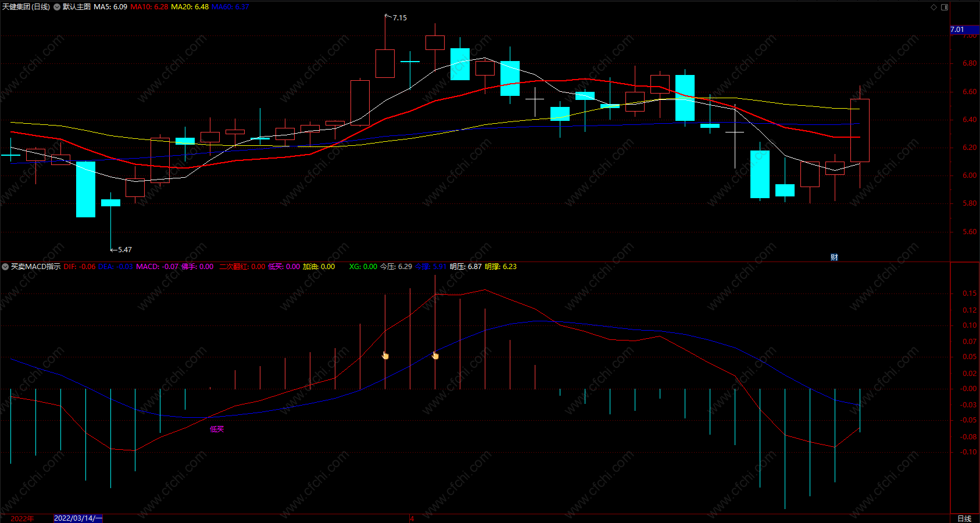
Task: Click the 低买: 0.00 value in the indicator header
Action: (284, 267)
